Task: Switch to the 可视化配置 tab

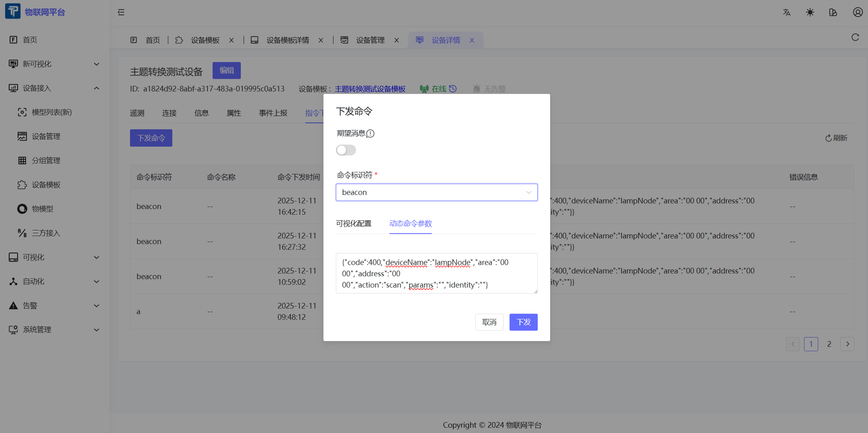Action: coord(353,223)
